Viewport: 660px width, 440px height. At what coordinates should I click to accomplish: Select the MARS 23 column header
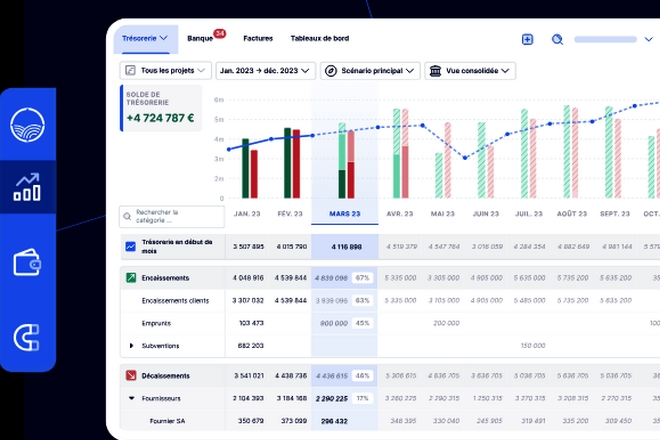344,214
